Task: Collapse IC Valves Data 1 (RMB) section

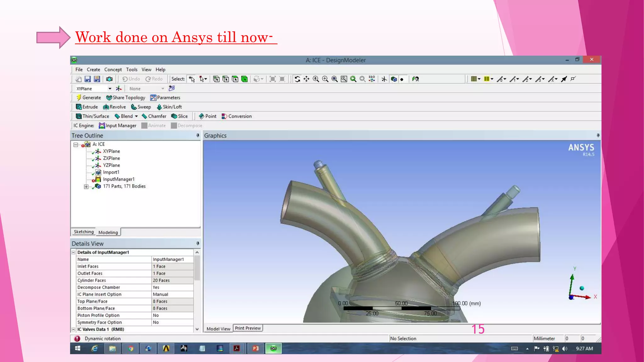Action: (73, 329)
